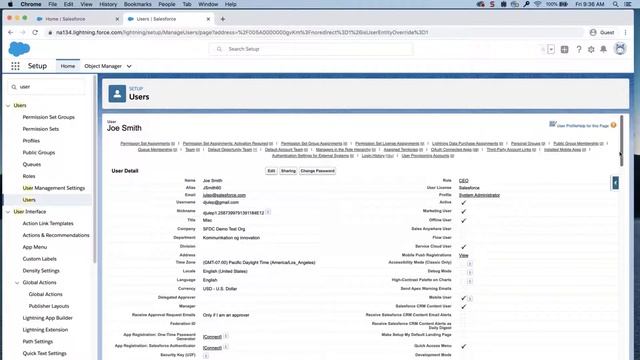Open the Window menu
Viewport: 640px width, 360px height.
(x=208, y=4)
